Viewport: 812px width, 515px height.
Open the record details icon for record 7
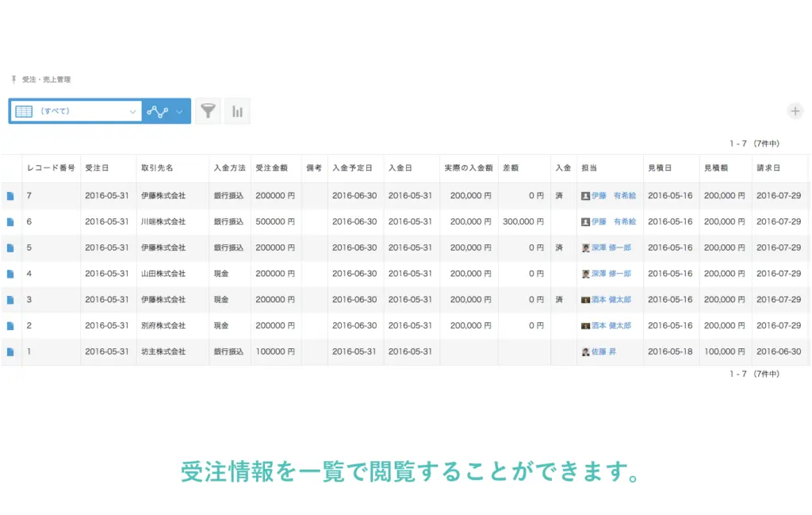(x=11, y=195)
